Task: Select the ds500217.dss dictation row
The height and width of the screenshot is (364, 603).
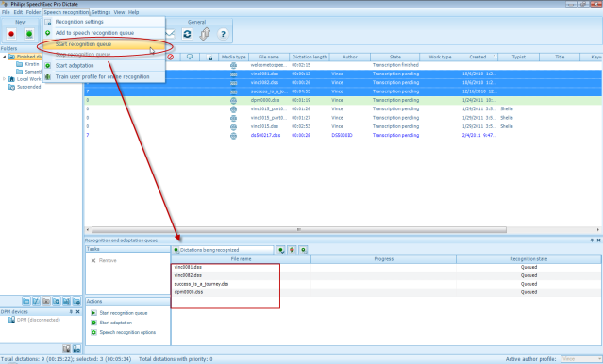Action: point(343,135)
